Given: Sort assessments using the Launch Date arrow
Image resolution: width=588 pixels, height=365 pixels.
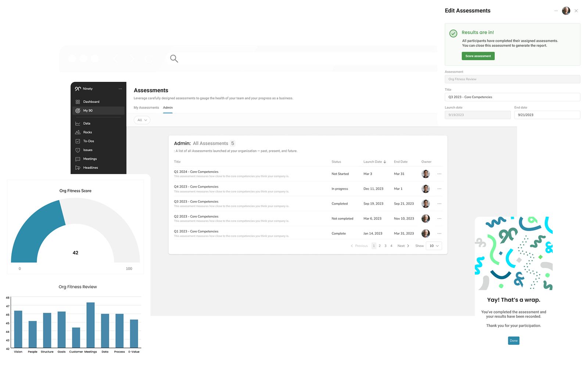Looking at the screenshot, I should [385, 162].
